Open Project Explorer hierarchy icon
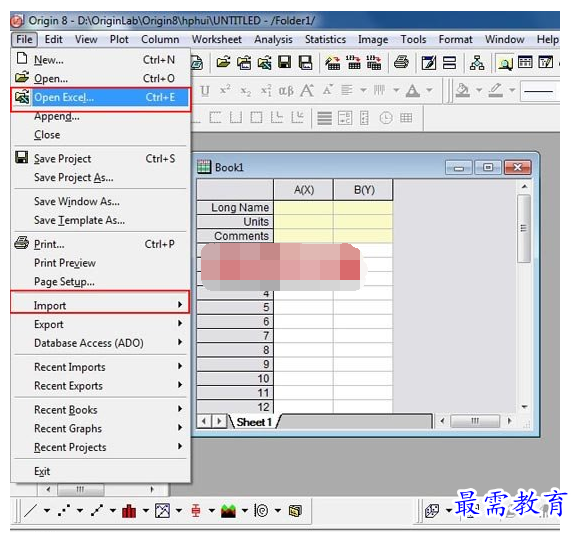The width and height of the screenshot is (576, 535). 477,62
